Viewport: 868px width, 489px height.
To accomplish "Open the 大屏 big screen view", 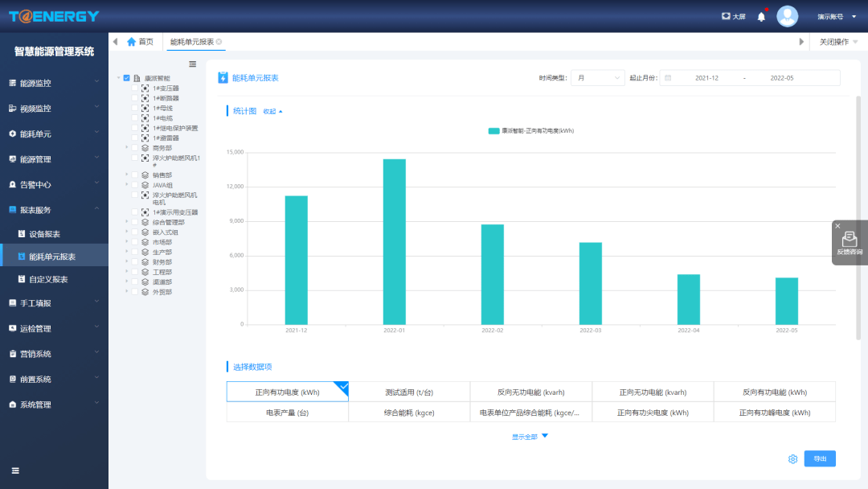I will 735,16.
